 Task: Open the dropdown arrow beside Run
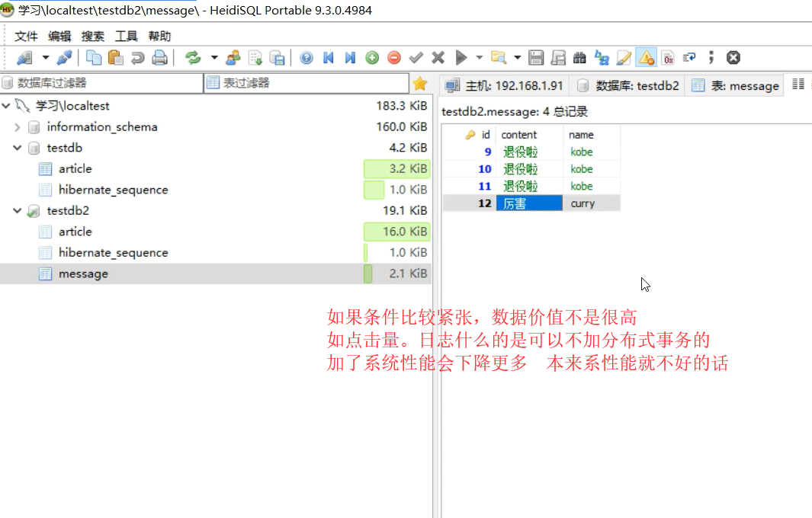click(479, 57)
